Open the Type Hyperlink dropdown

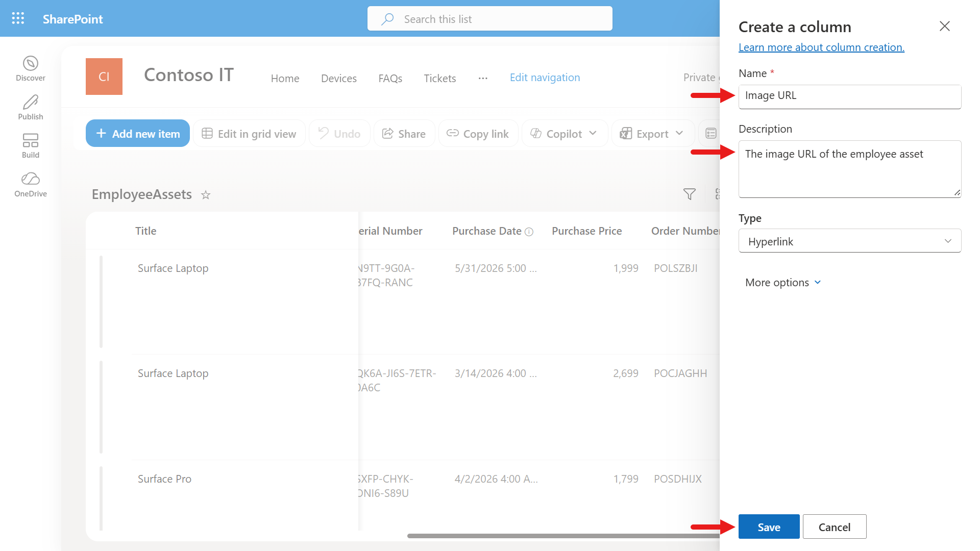coord(850,241)
